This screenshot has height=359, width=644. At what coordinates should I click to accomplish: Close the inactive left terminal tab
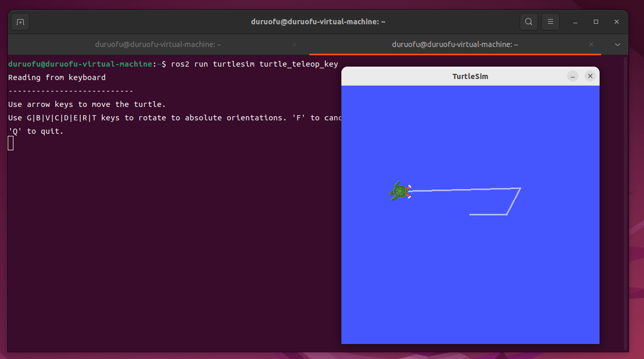pyautogui.click(x=294, y=44)
